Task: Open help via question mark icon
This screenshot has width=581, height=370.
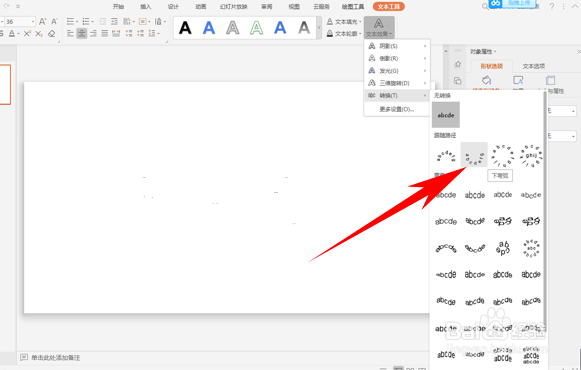Action: 552,7
